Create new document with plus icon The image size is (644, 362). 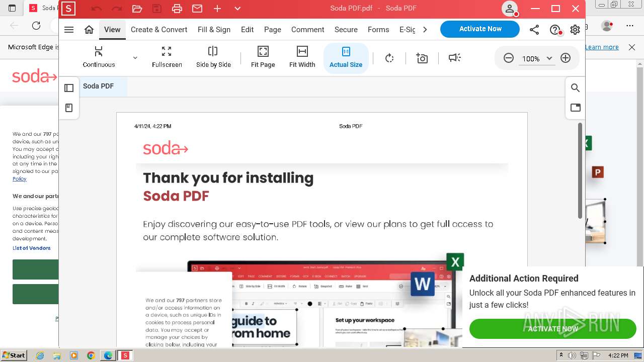(217, 9)
